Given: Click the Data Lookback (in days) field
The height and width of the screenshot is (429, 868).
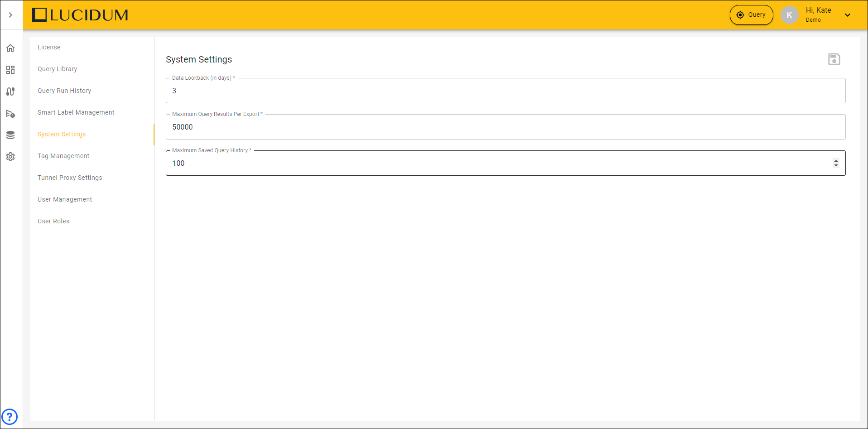Looking at the screenshot, I should click(506, 91).
